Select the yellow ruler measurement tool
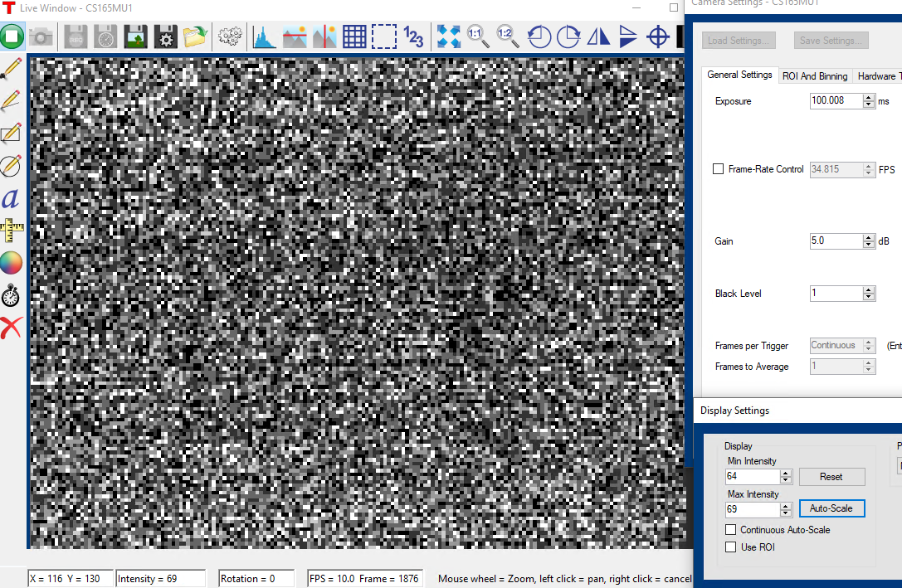 [12, 231]
